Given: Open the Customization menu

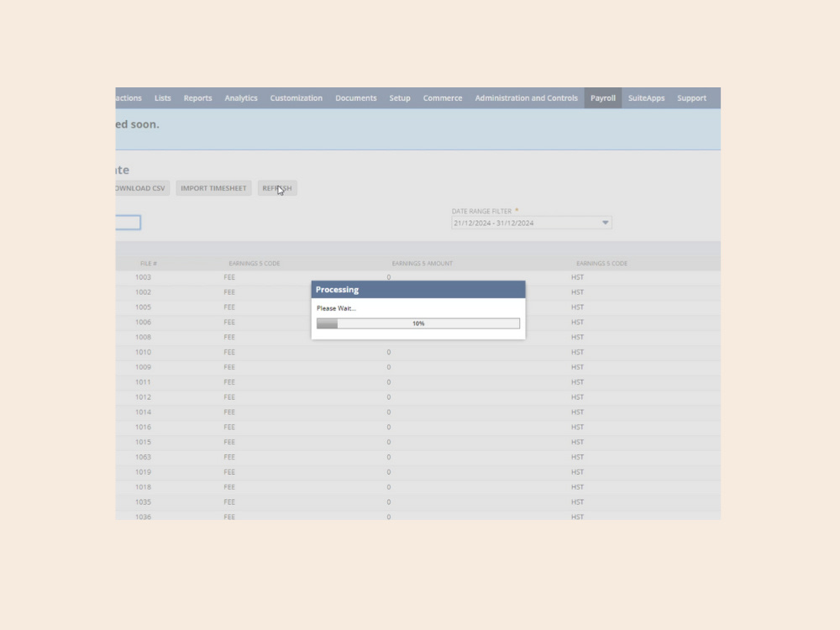Looking at the screenshot, I should pyautogui.click(x=297, y=98).
